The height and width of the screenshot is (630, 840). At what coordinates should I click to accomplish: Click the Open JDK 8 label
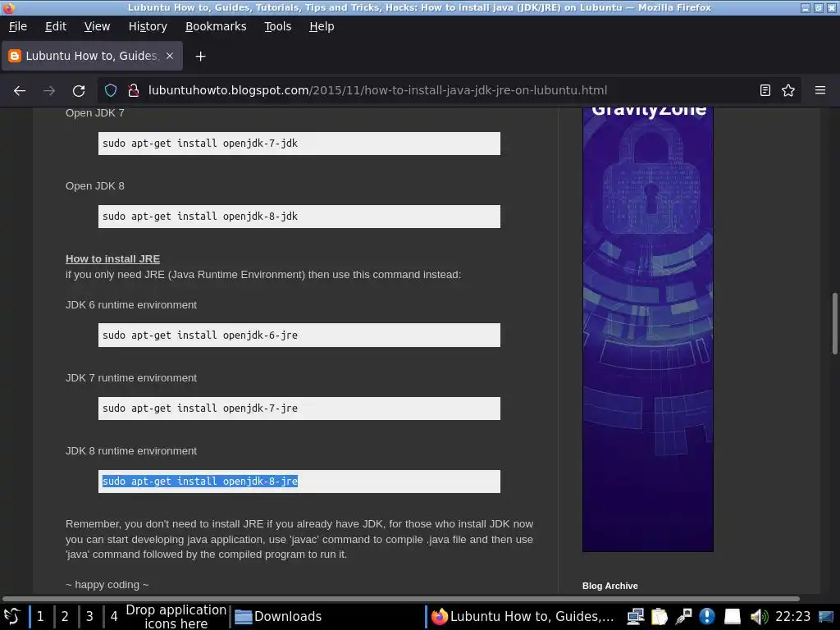pyautogui.click(x=95, y=186)
